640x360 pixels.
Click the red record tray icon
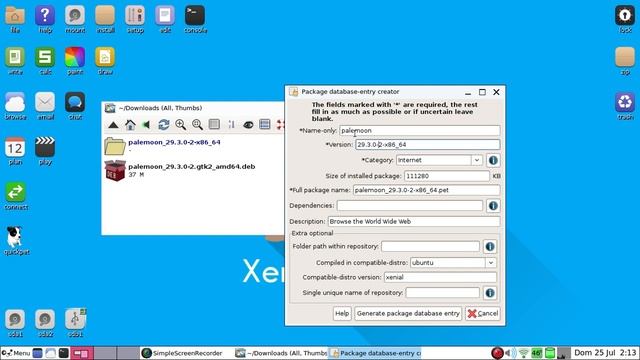tap(497, 353)
